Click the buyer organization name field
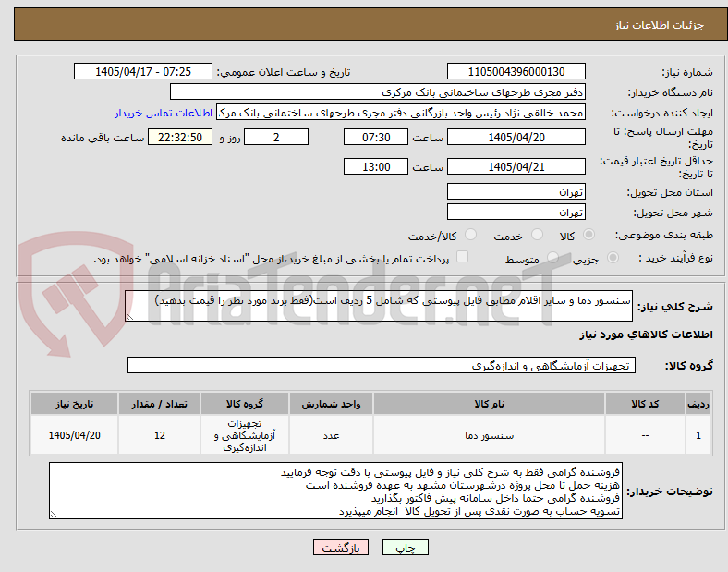The height and width of the screenshot is (572, 728). pyautogui.click(x=378, y=91)
